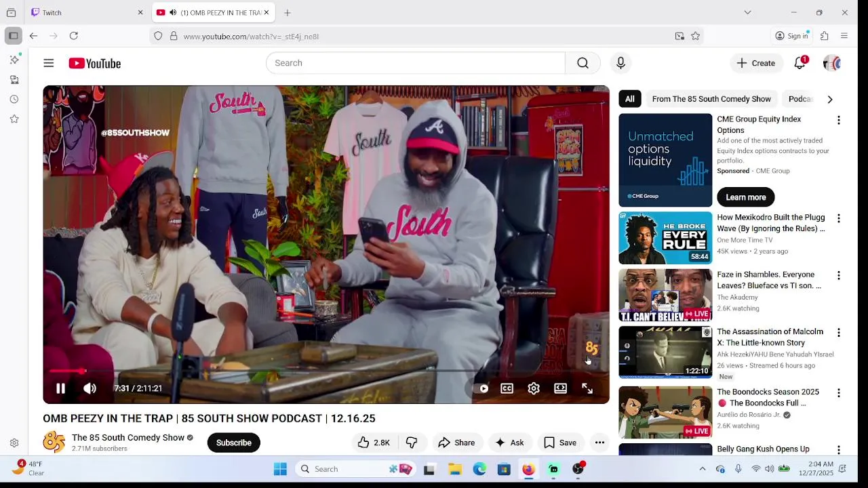Viewport: 868px width, 488px height.
Task: Open Faze in Shambles live thumbnail
Action: 665,295
